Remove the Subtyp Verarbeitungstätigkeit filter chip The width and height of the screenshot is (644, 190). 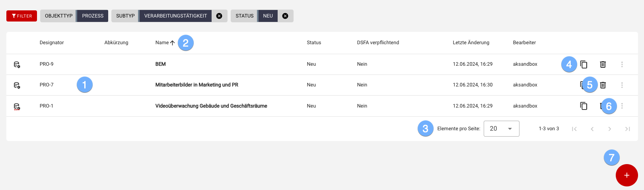219,16
